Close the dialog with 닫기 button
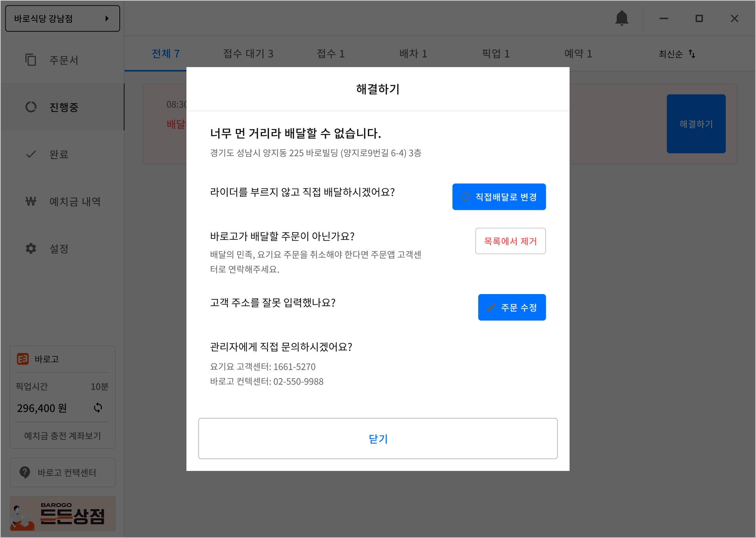Screen dimensions: 756x538 click(x=378, y=439)
